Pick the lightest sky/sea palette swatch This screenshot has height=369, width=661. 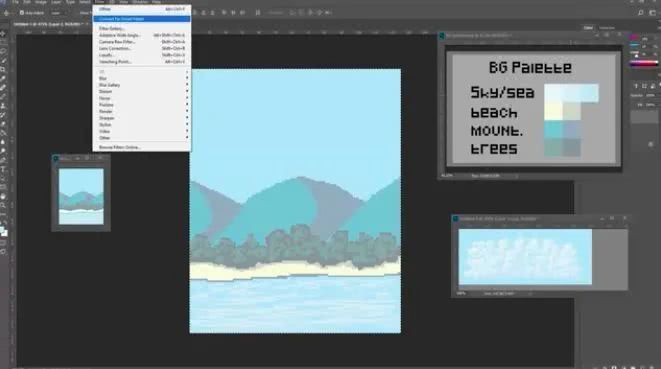point(553,93)
